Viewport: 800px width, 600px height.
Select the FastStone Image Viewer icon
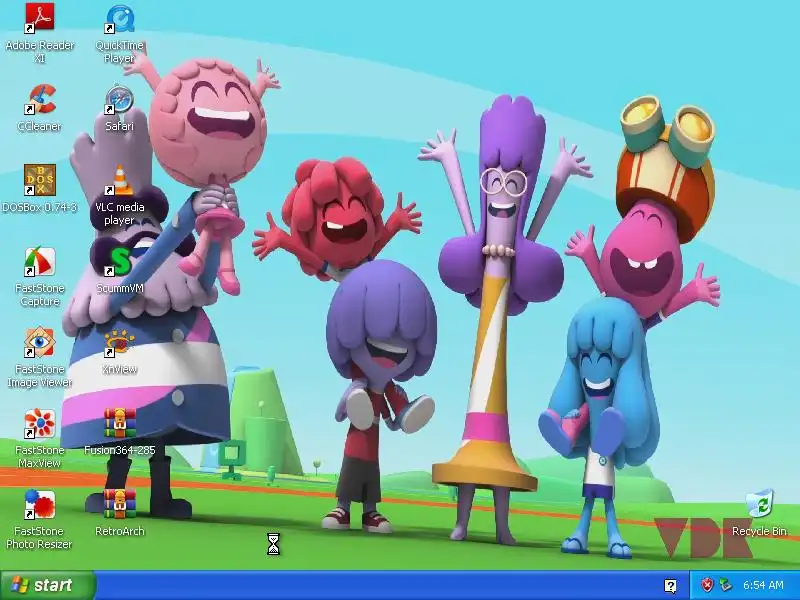(40, 342)
